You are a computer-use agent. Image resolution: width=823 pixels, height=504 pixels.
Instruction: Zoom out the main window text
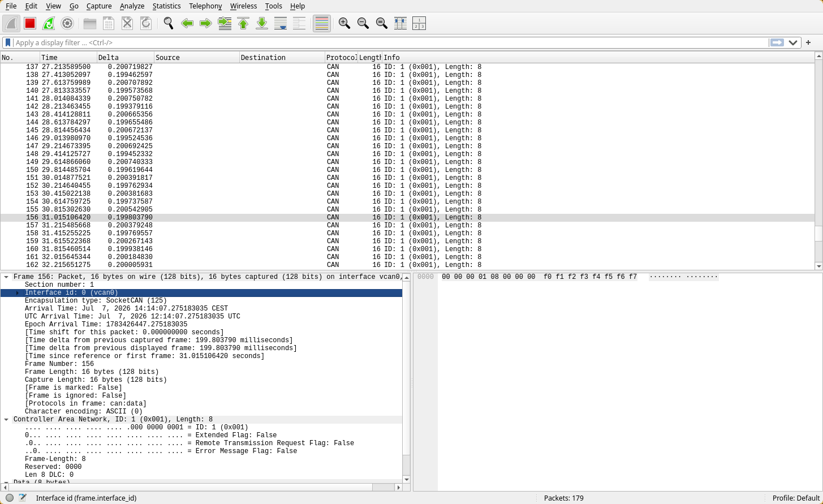tap(363, 23)
